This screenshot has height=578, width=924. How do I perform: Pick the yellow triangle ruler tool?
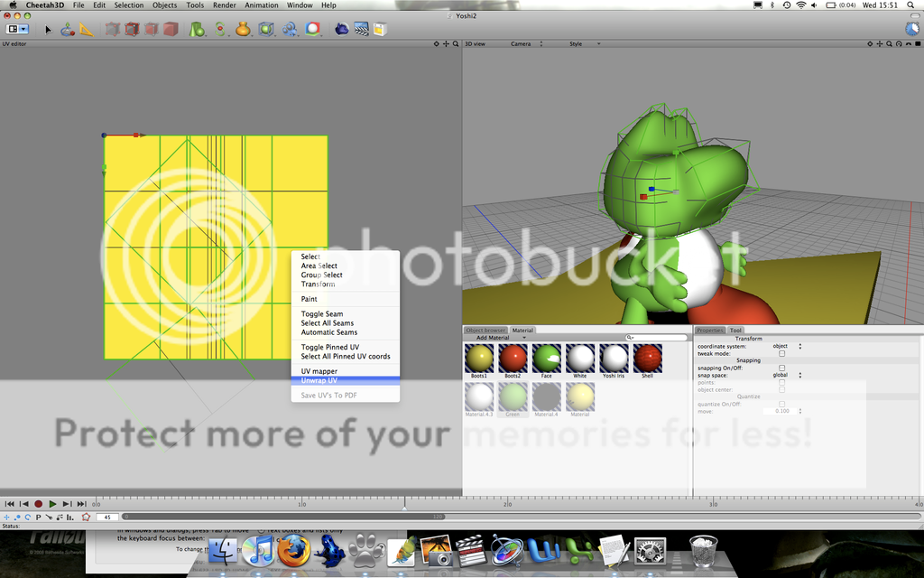tap(87, 29)
